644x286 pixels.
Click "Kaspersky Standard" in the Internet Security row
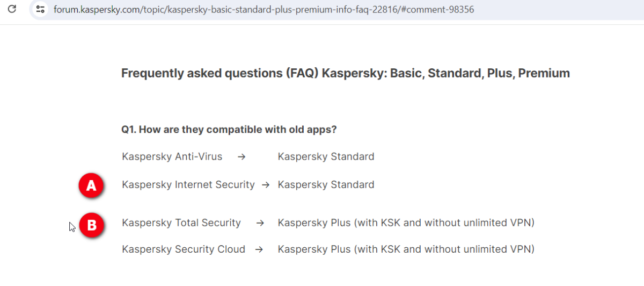326,185
